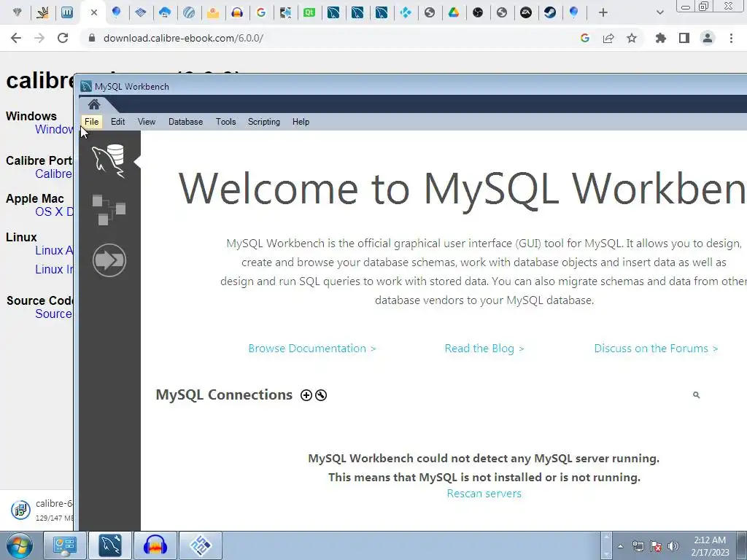Click the connections search magnifier icon

[696, 394]
